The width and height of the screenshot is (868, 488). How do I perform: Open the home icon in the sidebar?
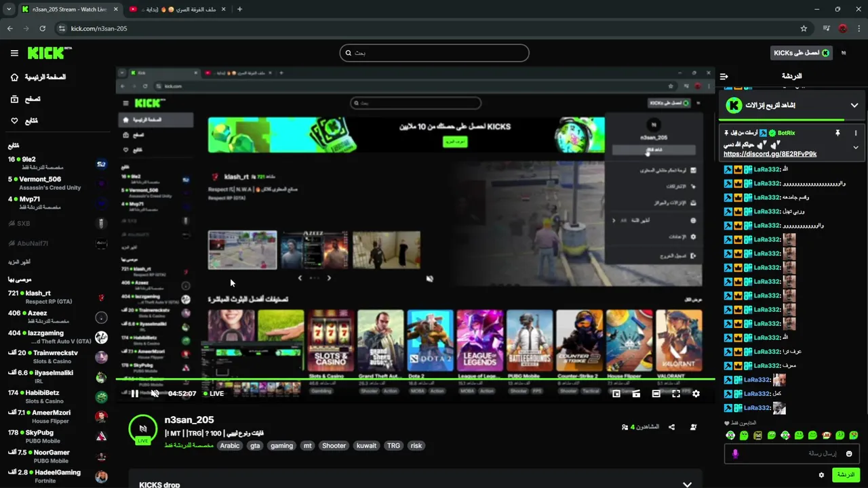[x=14, y=77]
